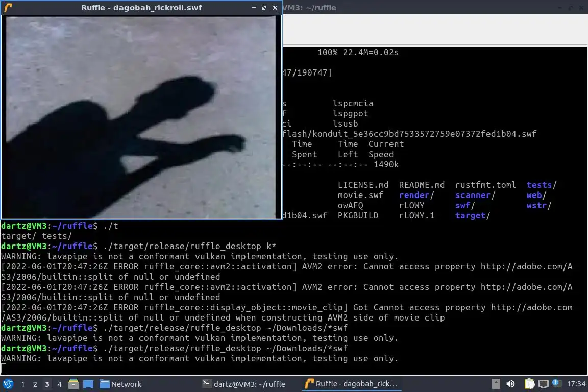This screenshot has height=392, width=588.
Task: Click the 100% 22.4M=0.02s line
Action: pos(358,52)
